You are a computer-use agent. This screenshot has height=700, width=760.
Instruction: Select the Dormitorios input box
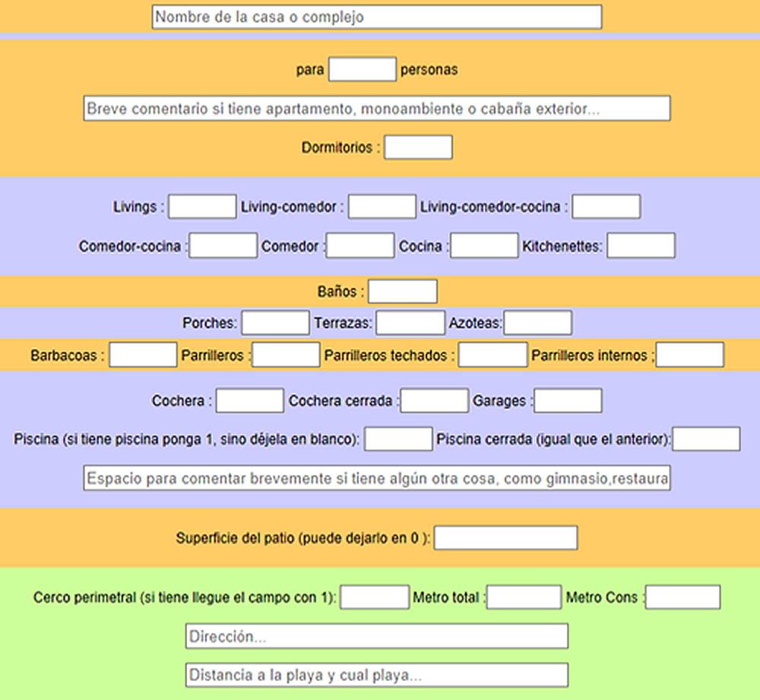[418, 147]
